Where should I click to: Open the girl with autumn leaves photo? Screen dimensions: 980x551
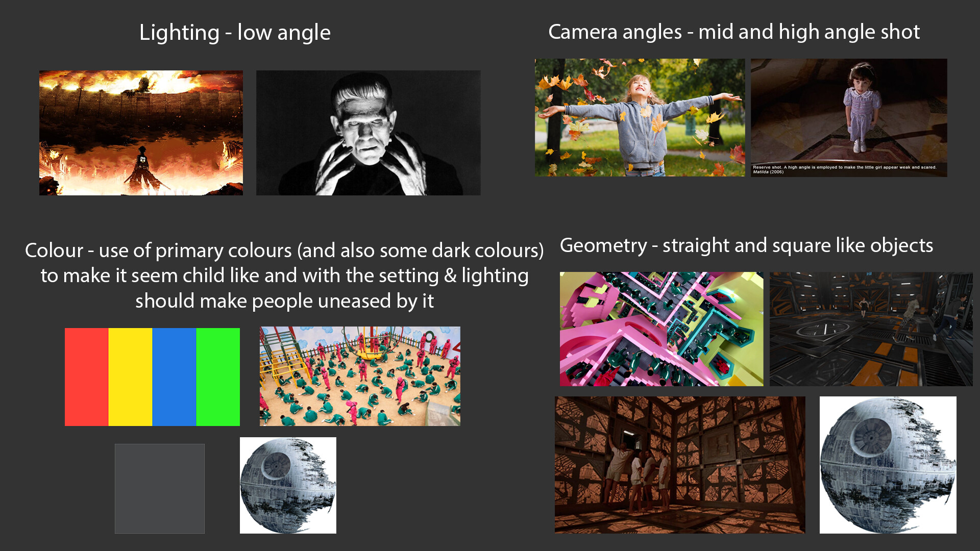[640, 117]
